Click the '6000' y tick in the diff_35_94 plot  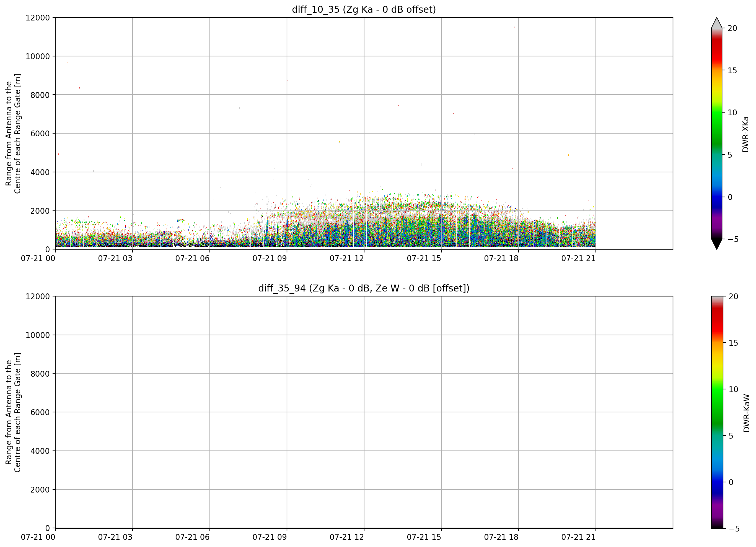40,412
